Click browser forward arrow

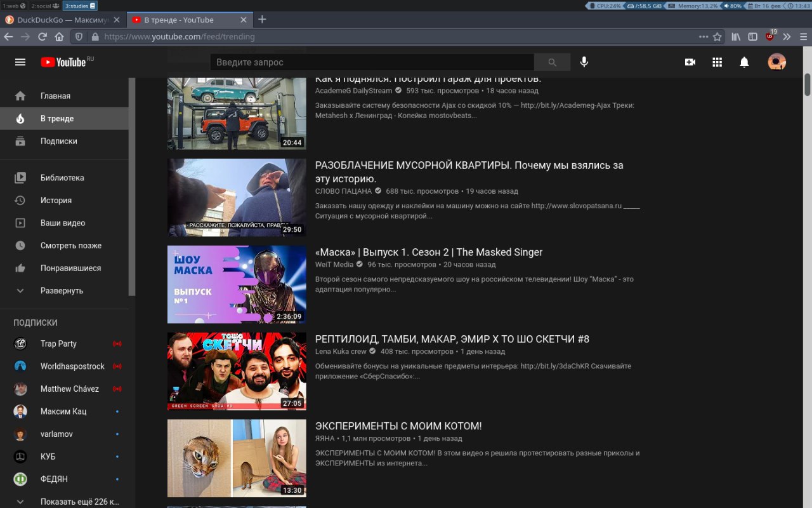[25, 37]
